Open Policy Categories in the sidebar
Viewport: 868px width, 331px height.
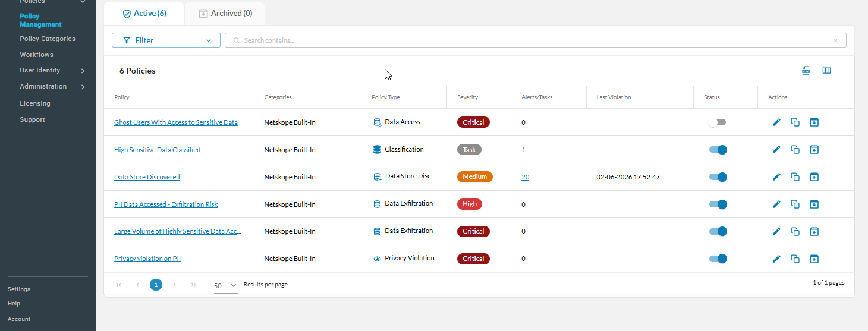[x=48, y=39]
